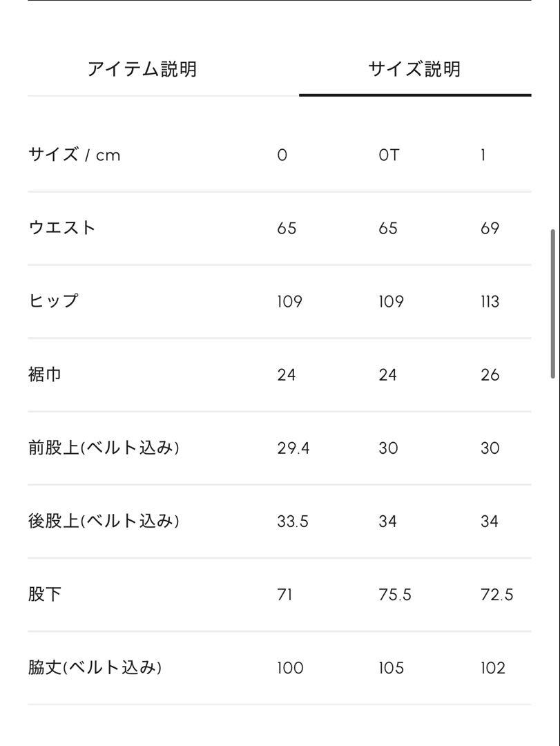Viewport: 560px width, 746px height.
Task: Select the ヒップ row label
Action: click(52, 301)
